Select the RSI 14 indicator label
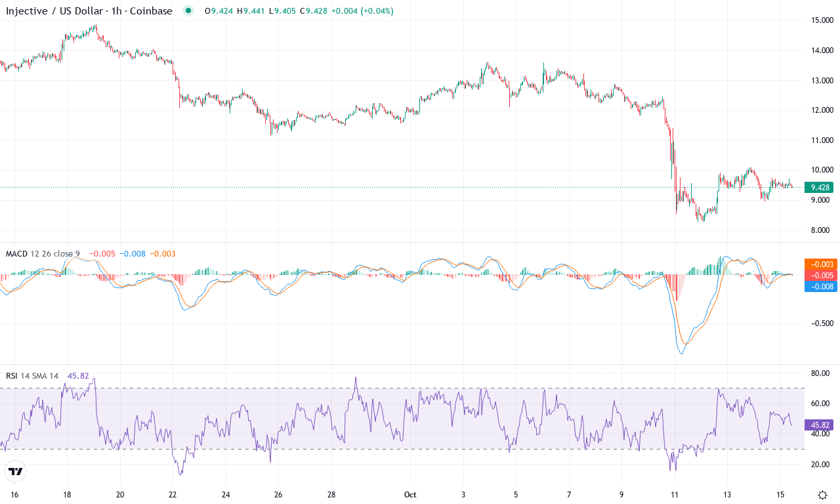Screen dimensions: 840x504 [12, 375]
